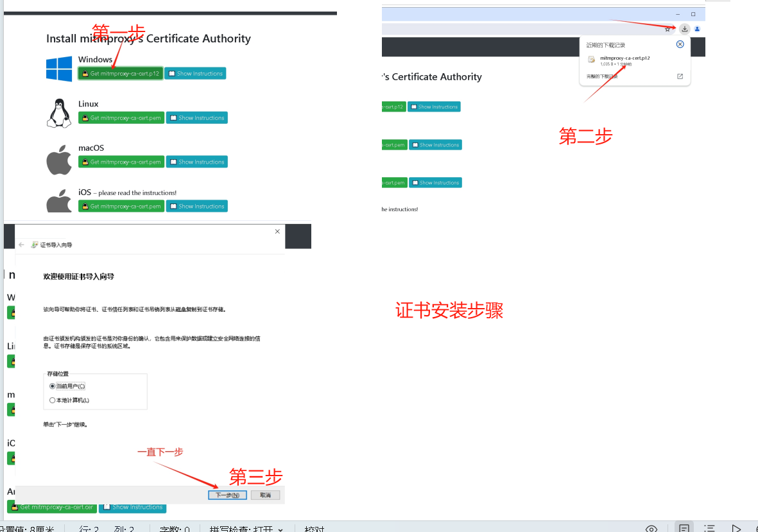
Task: Click the Windows logo icon
Action: [59, 69]
